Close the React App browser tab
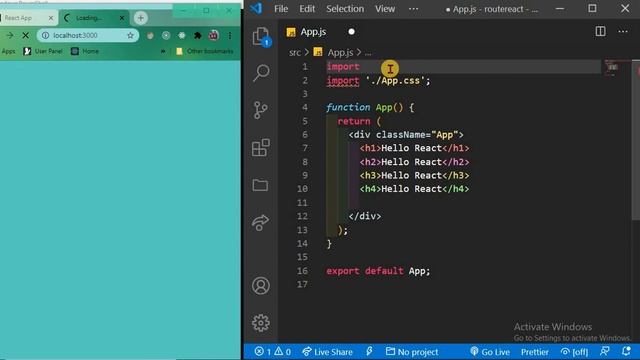The image size is (640, 360). tap(51, 18)
